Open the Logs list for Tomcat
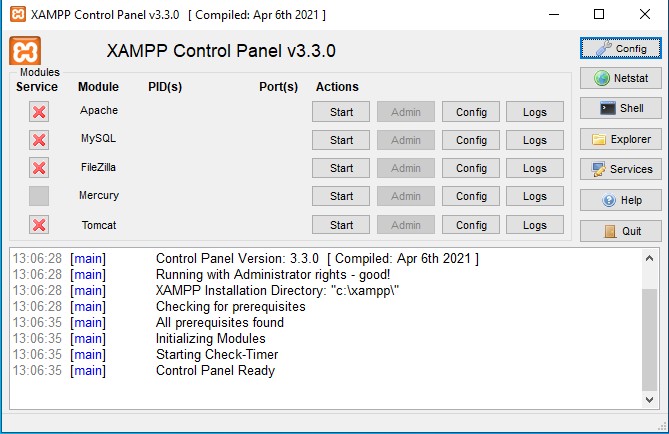The image size is (669, 434). coord(534,225)
